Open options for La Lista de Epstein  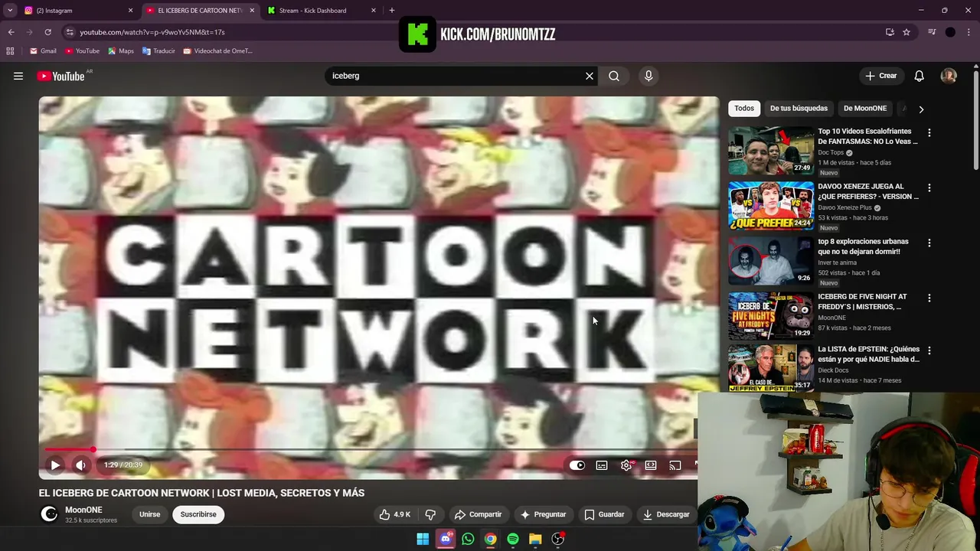click(929, 350)
